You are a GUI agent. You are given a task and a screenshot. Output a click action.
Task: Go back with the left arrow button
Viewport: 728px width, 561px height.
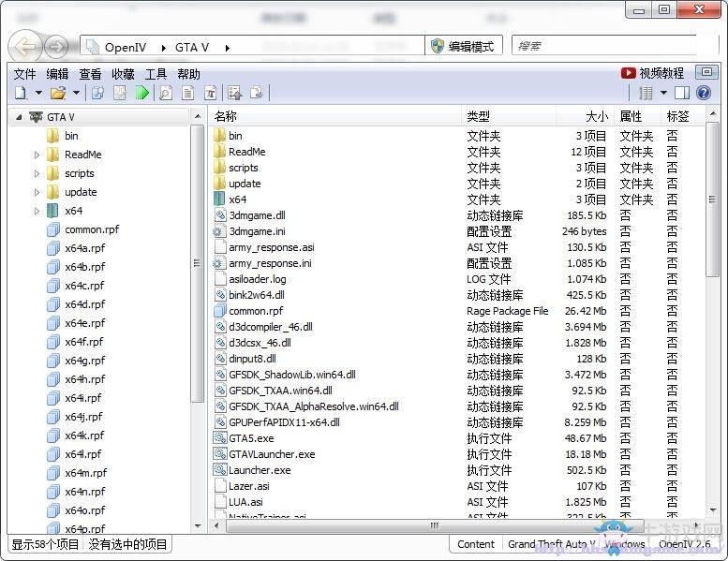(25, 47)
